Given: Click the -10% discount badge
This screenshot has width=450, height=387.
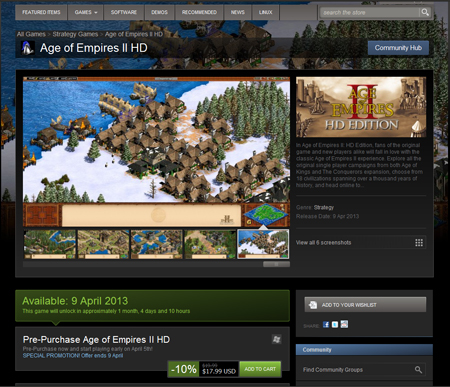Looking at the screenshot, I should (183, 369).
